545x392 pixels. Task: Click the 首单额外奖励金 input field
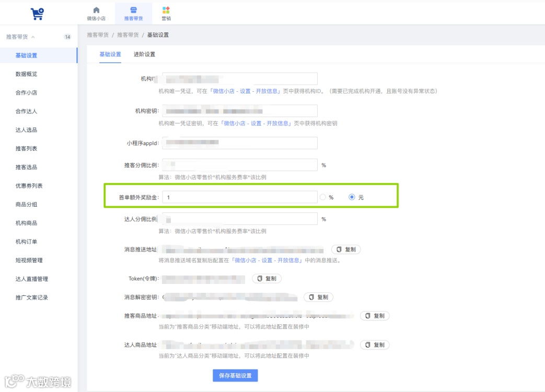point(240,197)
